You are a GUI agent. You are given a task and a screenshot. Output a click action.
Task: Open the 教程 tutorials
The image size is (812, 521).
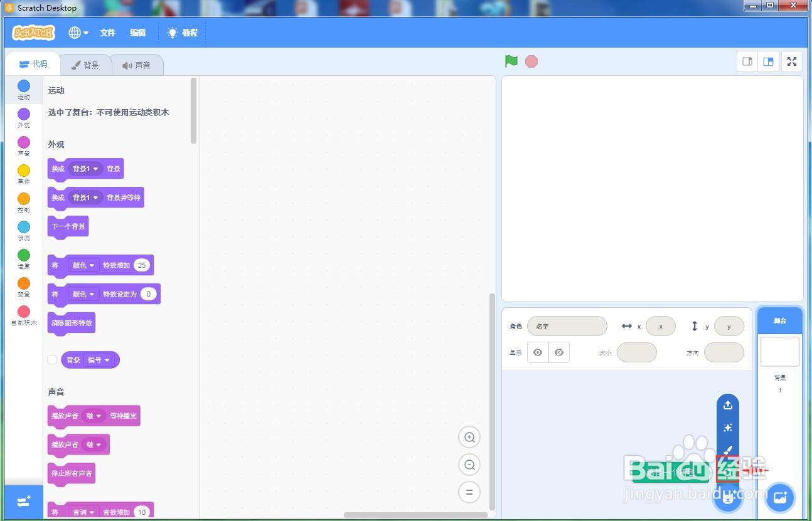click(x=183, y=33)
